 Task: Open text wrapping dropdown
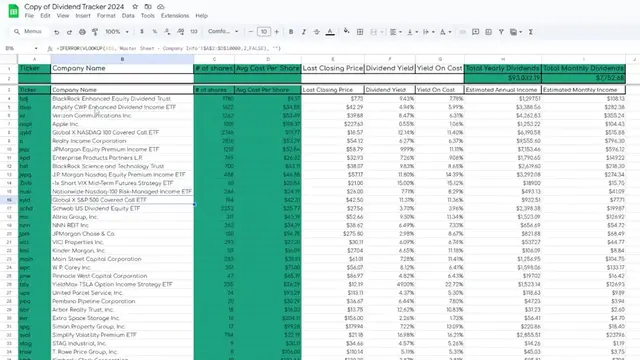428,32
